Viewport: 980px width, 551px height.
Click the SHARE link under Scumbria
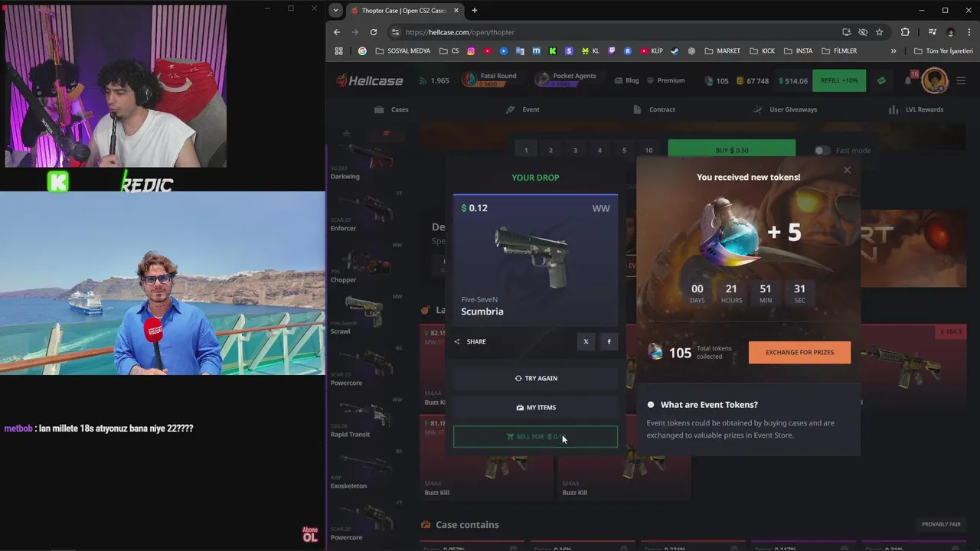[x=470, y=341]
